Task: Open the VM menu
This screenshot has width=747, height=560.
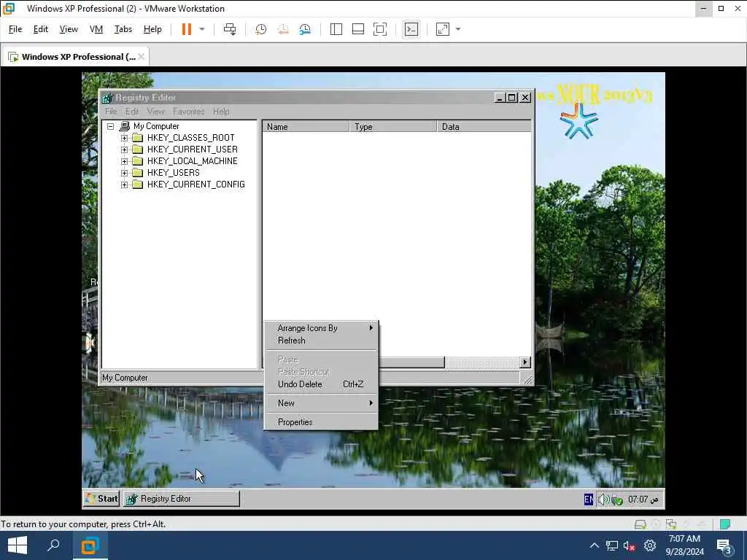Action: (x=96, y=29)
